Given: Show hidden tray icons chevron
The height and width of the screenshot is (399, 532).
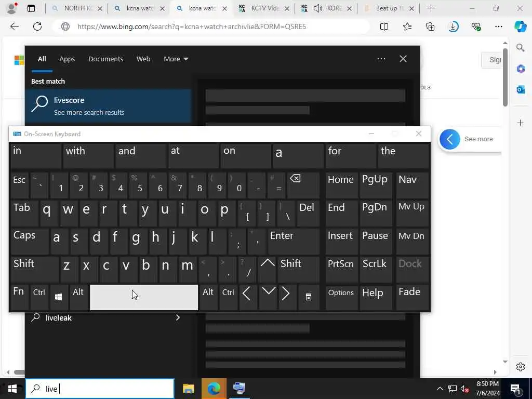Looking at the screenshot, I should [440, 389].
